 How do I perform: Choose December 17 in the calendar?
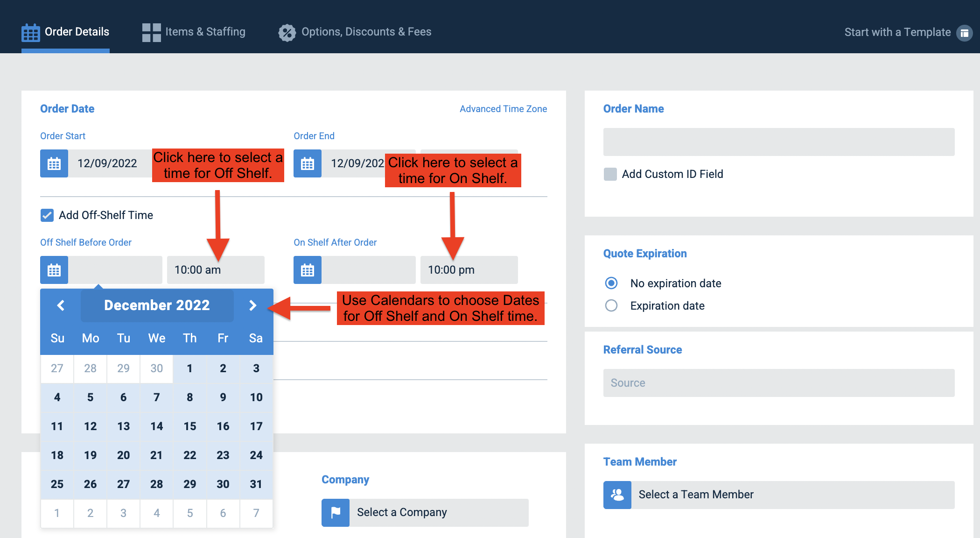(x=256, y=426)
